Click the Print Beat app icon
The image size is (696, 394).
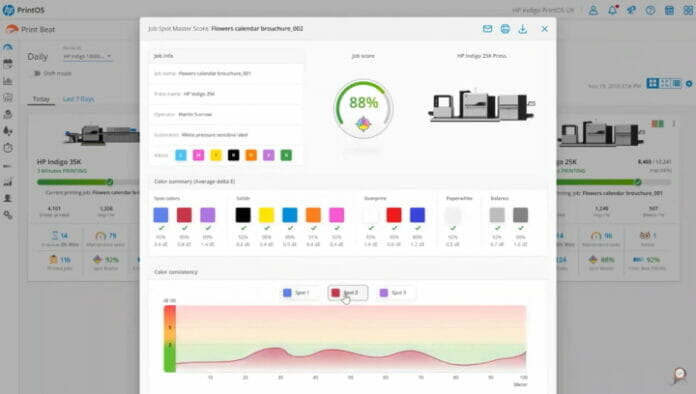coord(12,29)
